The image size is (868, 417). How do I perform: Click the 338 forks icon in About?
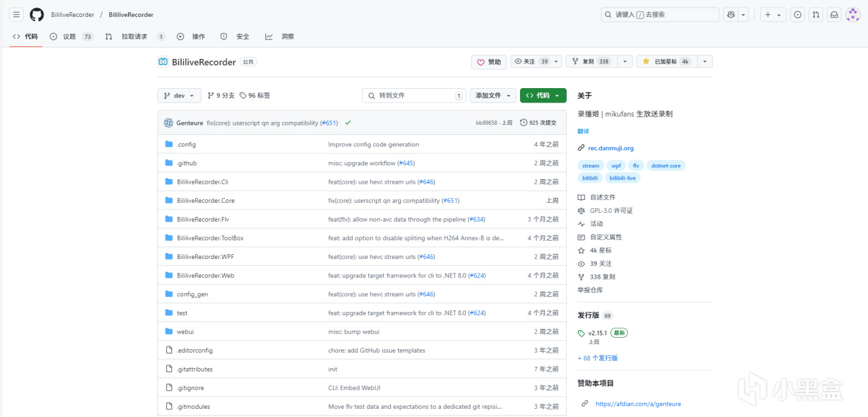pyautogui.click(x=581, y=277)
